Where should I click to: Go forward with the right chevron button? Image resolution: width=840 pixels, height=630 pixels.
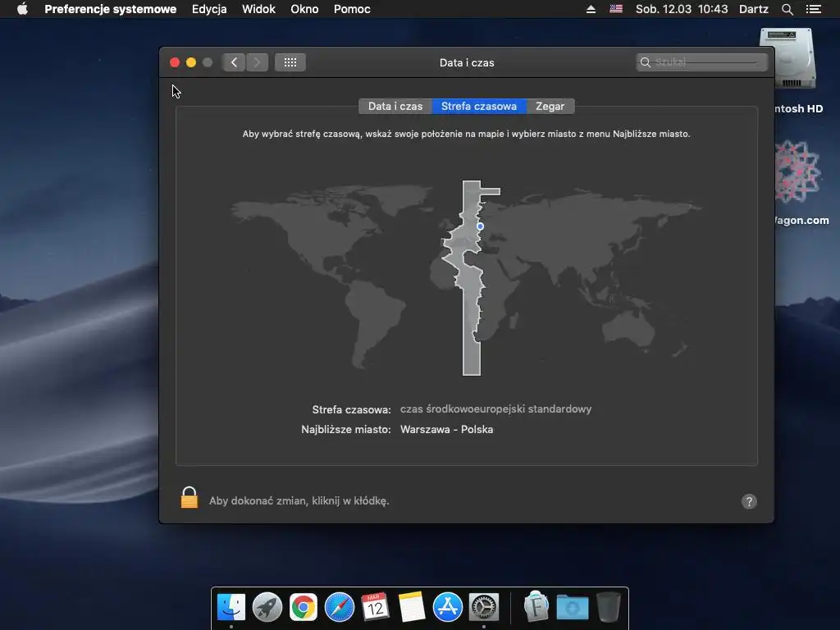pyautogui.click(x=257, y=62)
